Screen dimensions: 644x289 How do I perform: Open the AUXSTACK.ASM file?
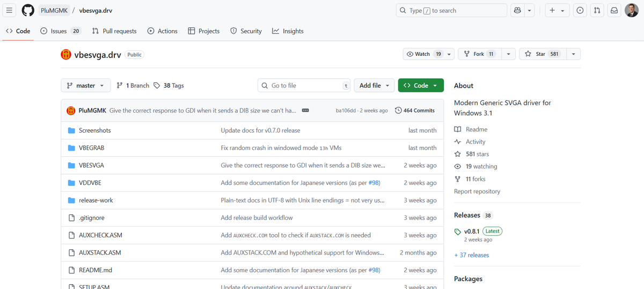[100, 252]
